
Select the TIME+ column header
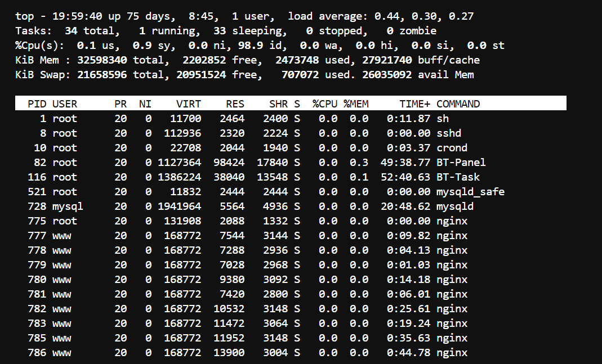tap(414, 104)
